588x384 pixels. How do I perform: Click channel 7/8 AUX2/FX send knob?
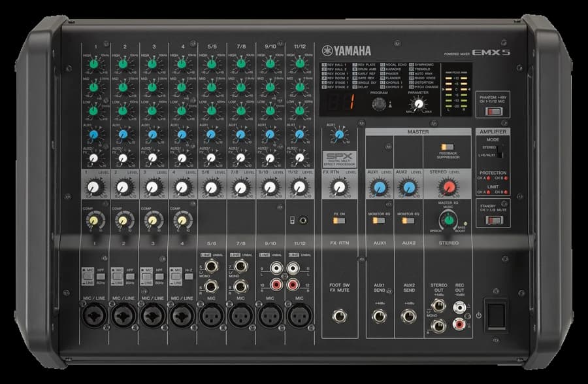[x=240, y=158]
